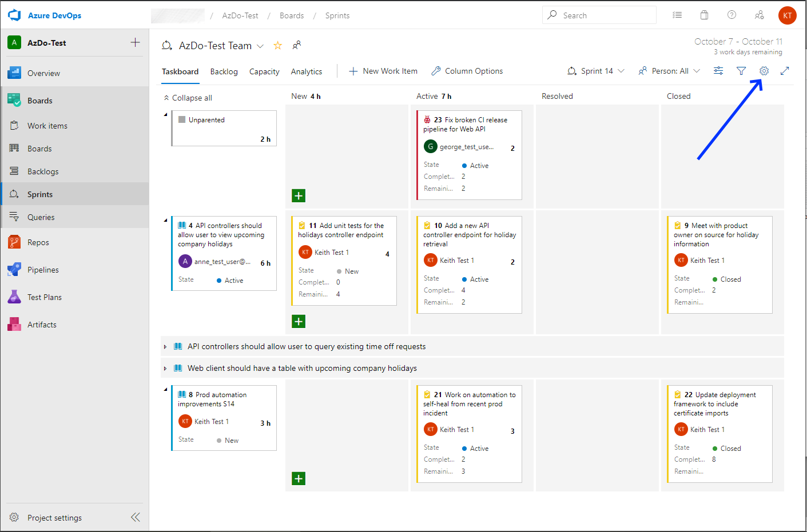Image resolution: width=807 pixels, height=532 pixels.
Task: Expand Web client upcoming company holidays row
Action: click(165, 369)
